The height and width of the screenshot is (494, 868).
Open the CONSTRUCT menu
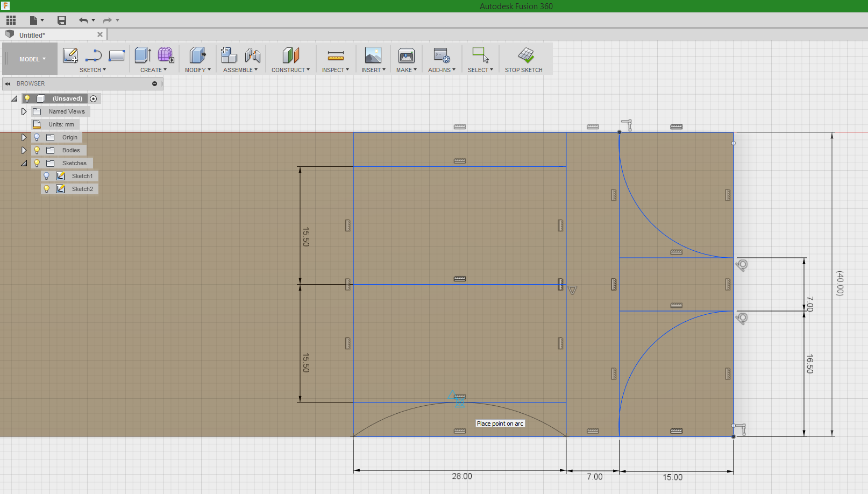pos(290,70)
